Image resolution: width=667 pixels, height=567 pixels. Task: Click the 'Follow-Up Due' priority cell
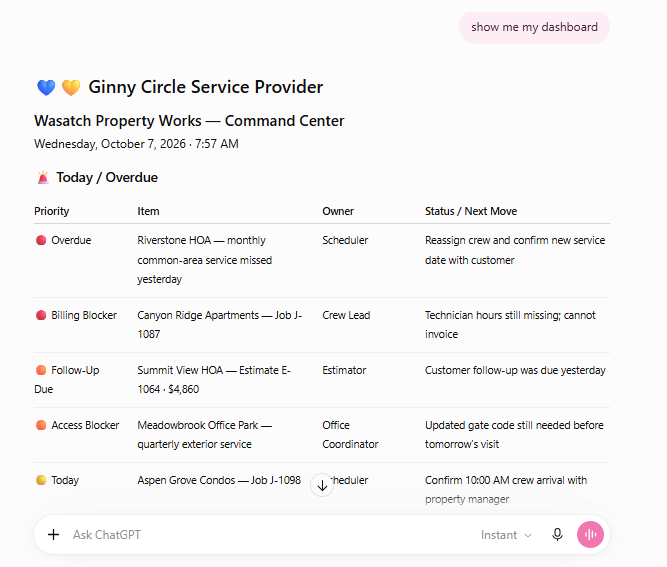[67, 379]
